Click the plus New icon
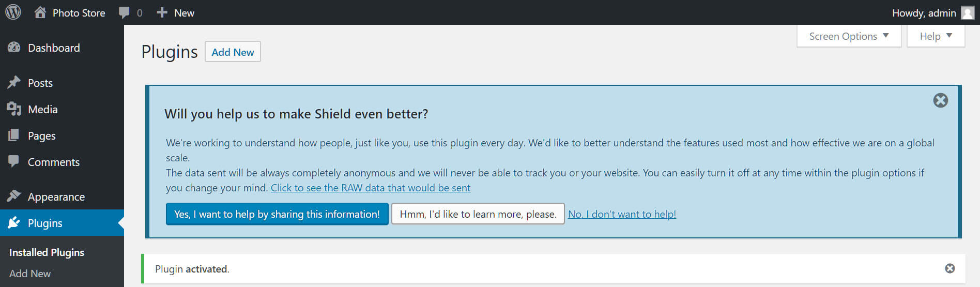Screen dimensions: 980x287 [x=162, y=12]
